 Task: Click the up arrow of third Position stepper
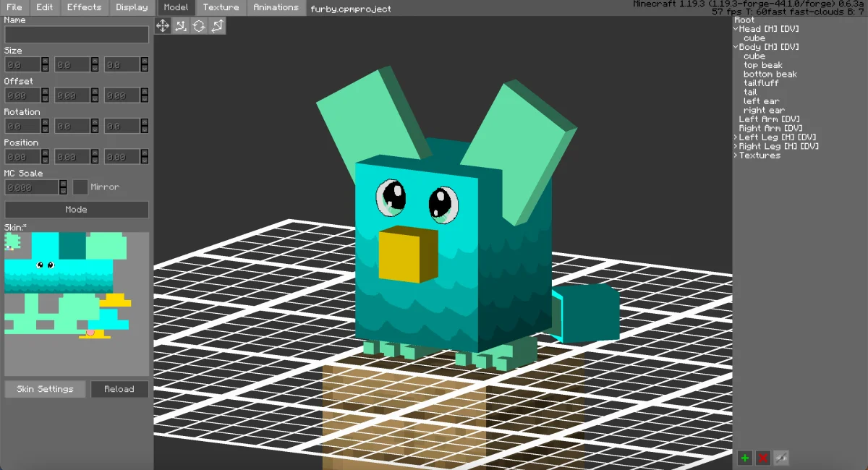click(145, 153)
